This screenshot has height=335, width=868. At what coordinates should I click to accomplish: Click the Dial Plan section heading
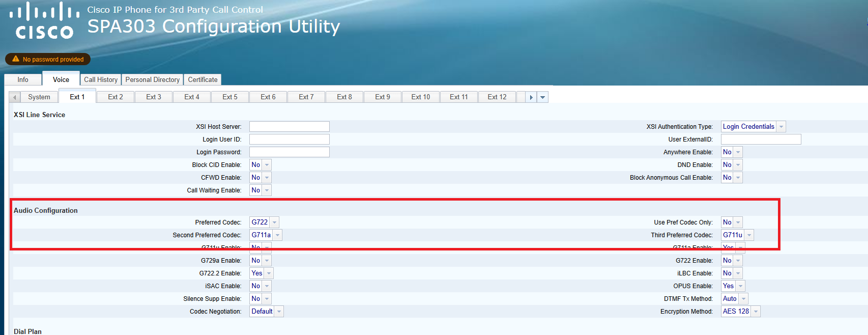[27, 331]
